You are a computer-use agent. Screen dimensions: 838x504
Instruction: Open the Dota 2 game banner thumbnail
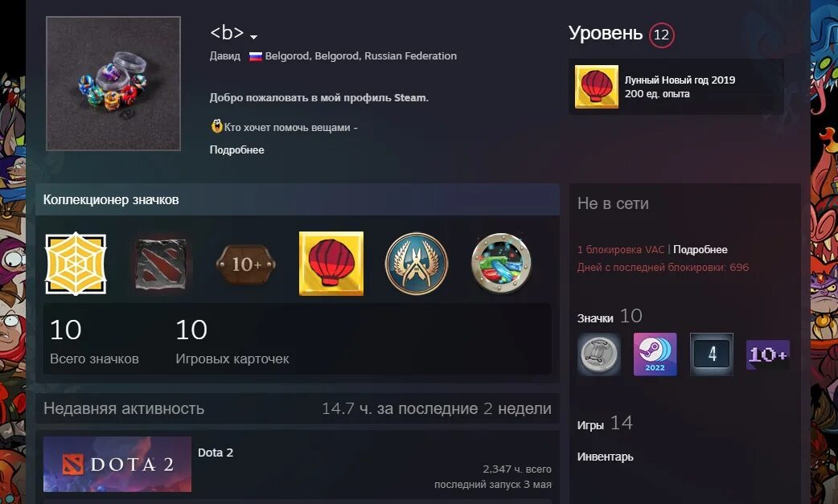[117, 464]
